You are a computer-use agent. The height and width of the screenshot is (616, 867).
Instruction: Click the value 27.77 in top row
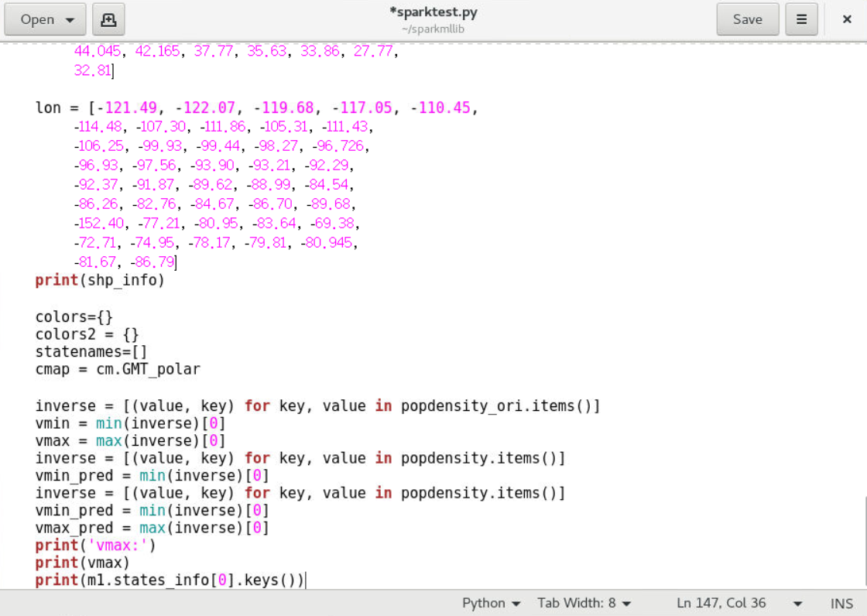pos(372,51)
